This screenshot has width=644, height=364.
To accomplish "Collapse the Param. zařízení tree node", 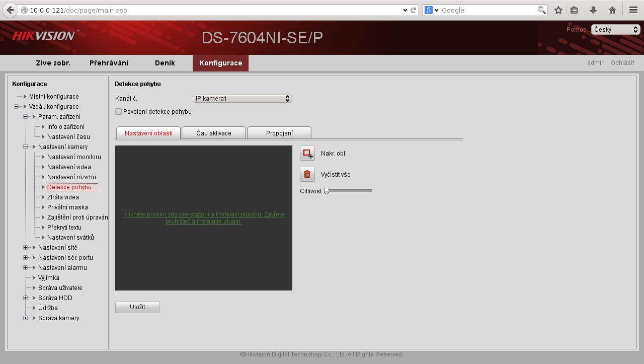I will [x=25, y=117].
